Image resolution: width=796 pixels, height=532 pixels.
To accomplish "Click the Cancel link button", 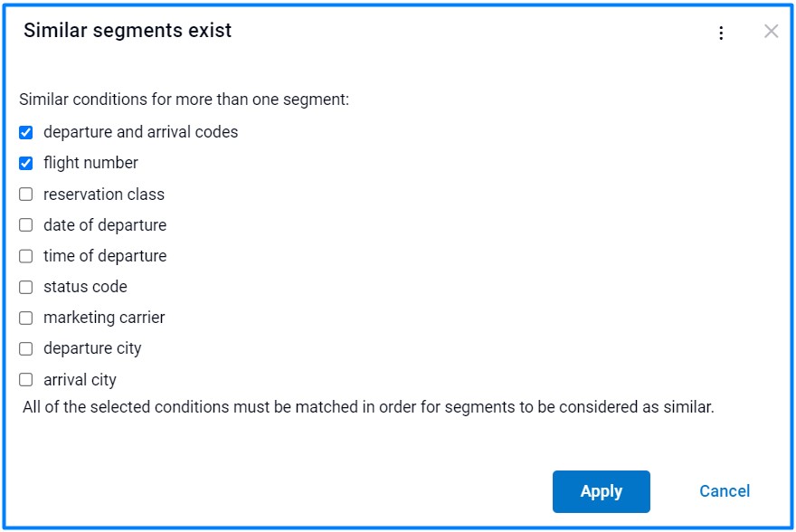I will (x=724, y=491).
